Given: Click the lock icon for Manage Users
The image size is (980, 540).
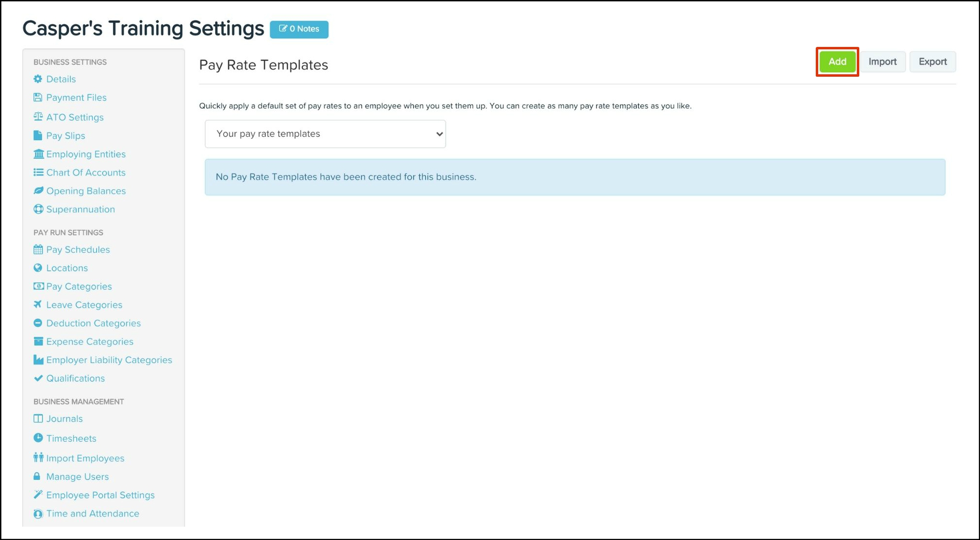Looking at the screenshot, I should [37, 476].
